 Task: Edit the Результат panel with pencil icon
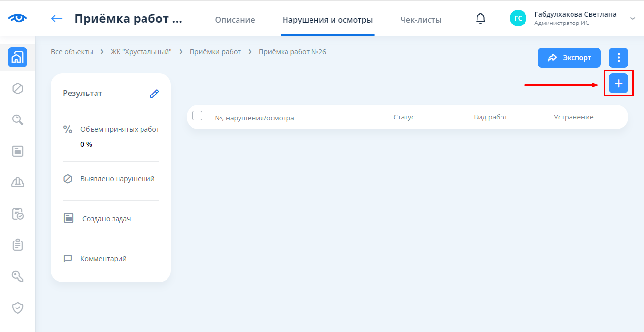tap(154, 94)
